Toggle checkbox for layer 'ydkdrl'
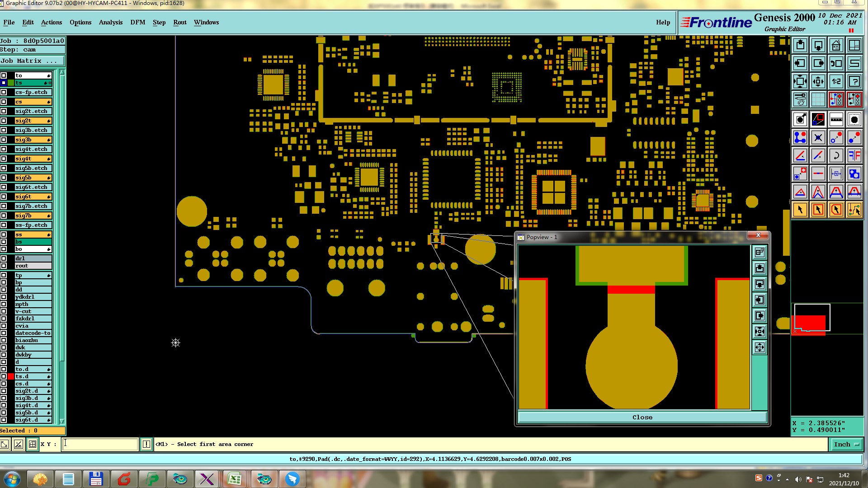The width and height of the screenshot is (868, 488). pos(4,297)
